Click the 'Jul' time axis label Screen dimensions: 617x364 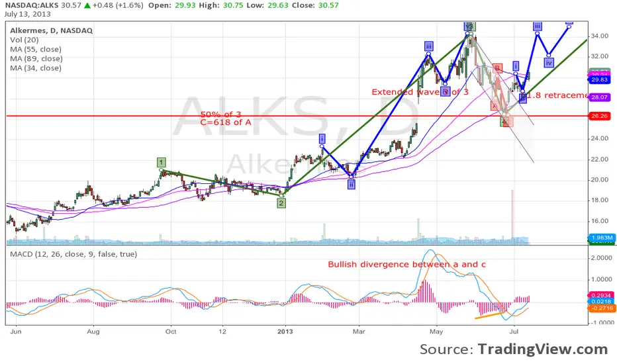pyautogui.click(x=514, y=332)
